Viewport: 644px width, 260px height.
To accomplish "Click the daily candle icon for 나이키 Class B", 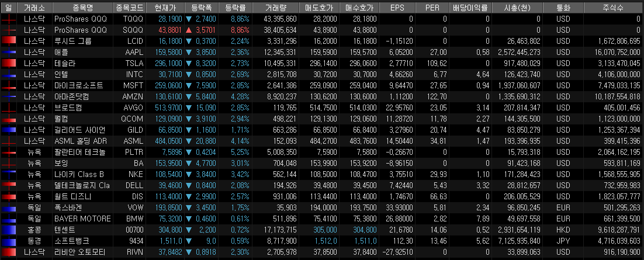I will (8, 174).
